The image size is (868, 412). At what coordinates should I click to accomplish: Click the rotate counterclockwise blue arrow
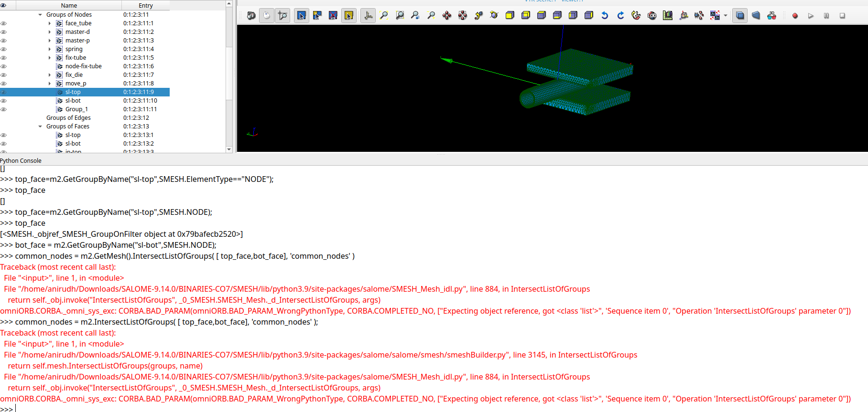605,16
